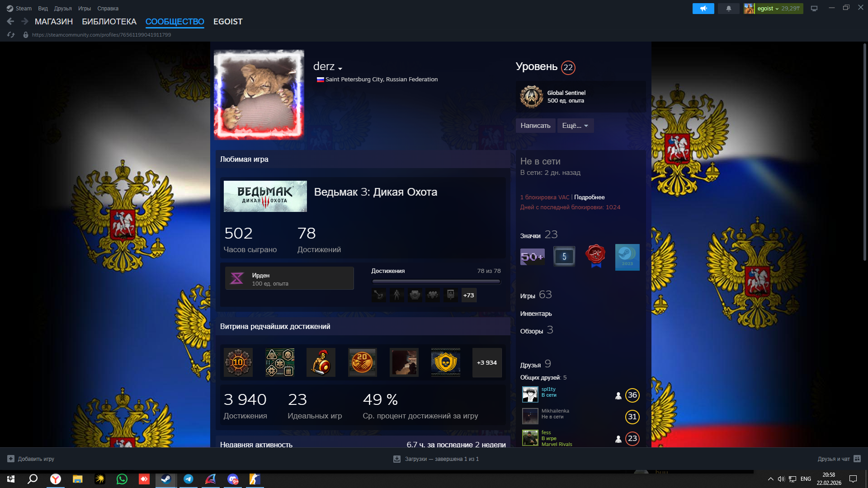Open the Подробнее VAC ban link

[589, 197]
